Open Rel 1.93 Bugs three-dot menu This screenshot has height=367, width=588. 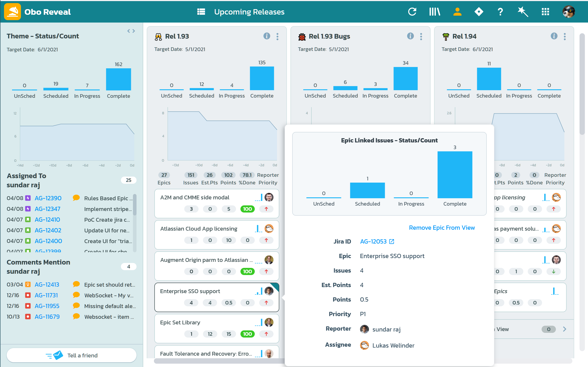[x=421, y=36]
